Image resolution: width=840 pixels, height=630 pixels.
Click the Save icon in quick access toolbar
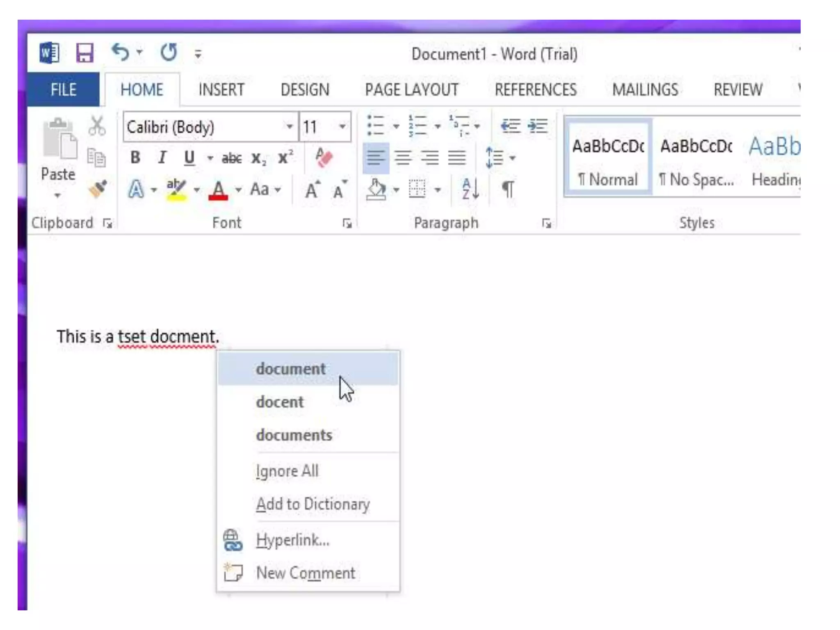click(x=84, y=53)
